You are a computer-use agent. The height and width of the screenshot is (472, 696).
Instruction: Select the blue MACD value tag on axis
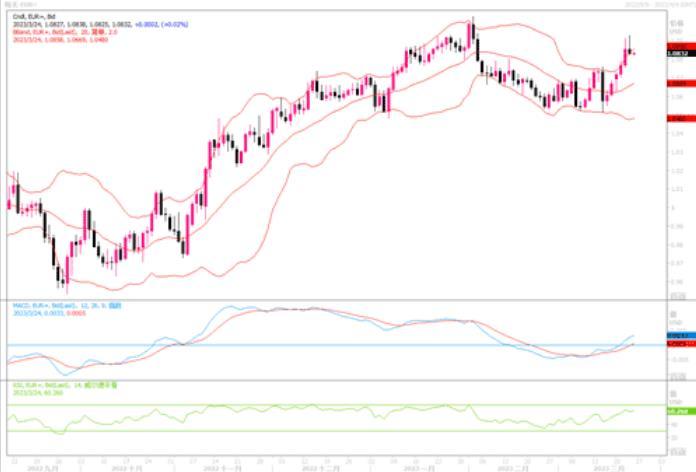[677, 336]
